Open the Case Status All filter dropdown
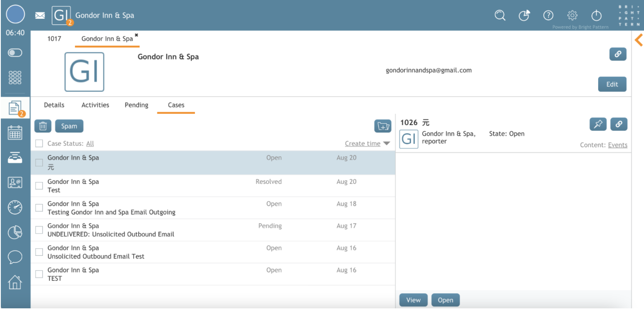644x310 pixels. tap(90, 143)
